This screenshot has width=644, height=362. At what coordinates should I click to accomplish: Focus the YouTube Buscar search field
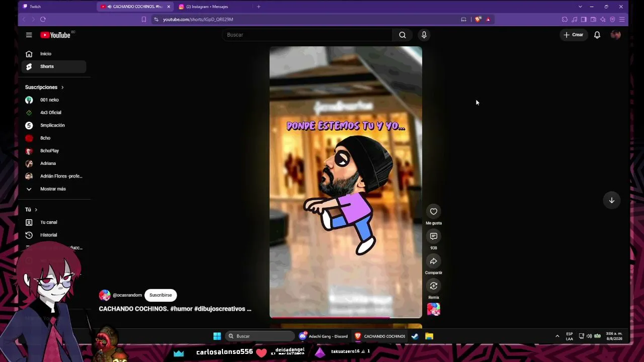pyautogui.click(x=307, y=35)
